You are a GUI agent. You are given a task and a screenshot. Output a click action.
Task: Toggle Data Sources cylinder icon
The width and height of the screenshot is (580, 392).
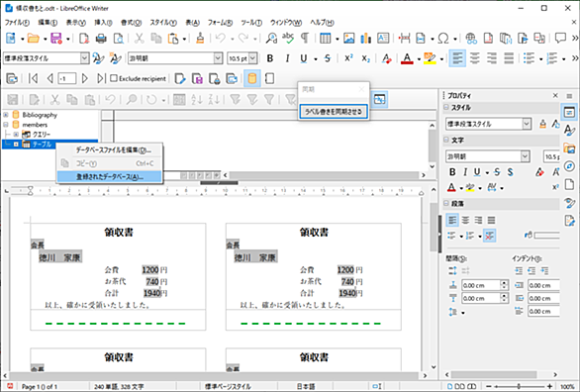point(252,78)
